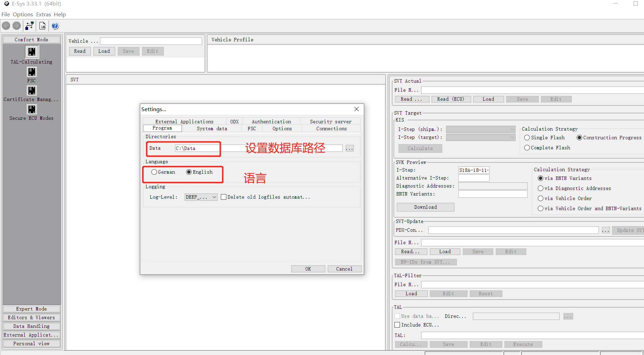Click the blue help icon
This screenshot has width=644, height=355.
[55, 26]
